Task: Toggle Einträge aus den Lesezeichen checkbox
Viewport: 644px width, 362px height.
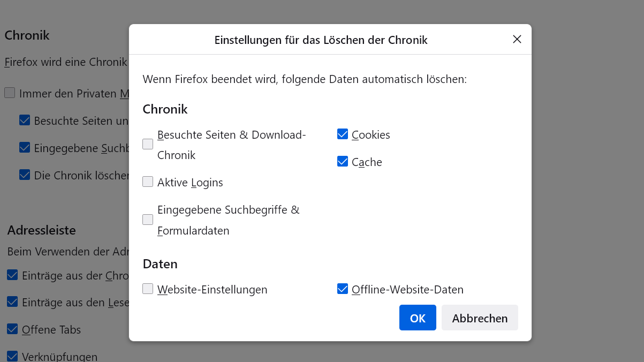Action: (x=12, y=302)
